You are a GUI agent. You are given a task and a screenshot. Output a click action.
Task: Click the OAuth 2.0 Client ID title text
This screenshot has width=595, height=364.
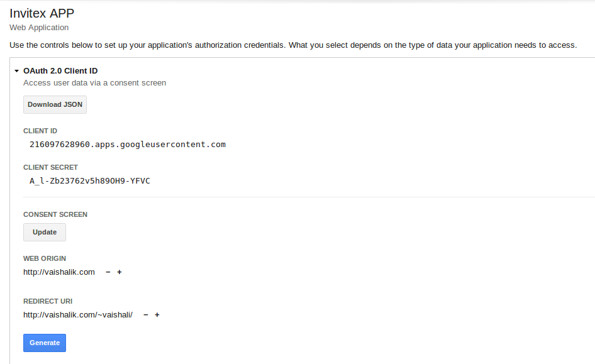(x=60, y=70)
